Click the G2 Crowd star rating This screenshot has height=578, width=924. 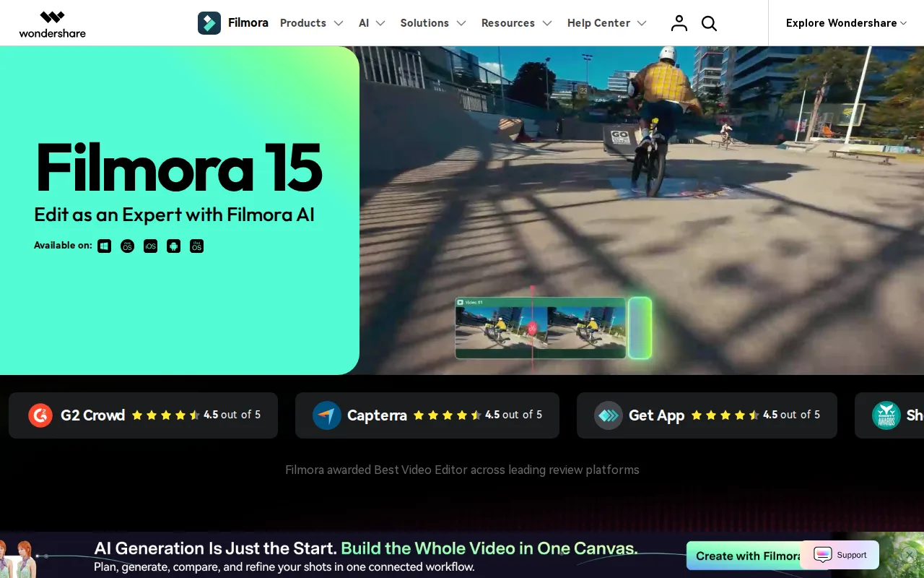pyautogui.click(x=166, y=415)
